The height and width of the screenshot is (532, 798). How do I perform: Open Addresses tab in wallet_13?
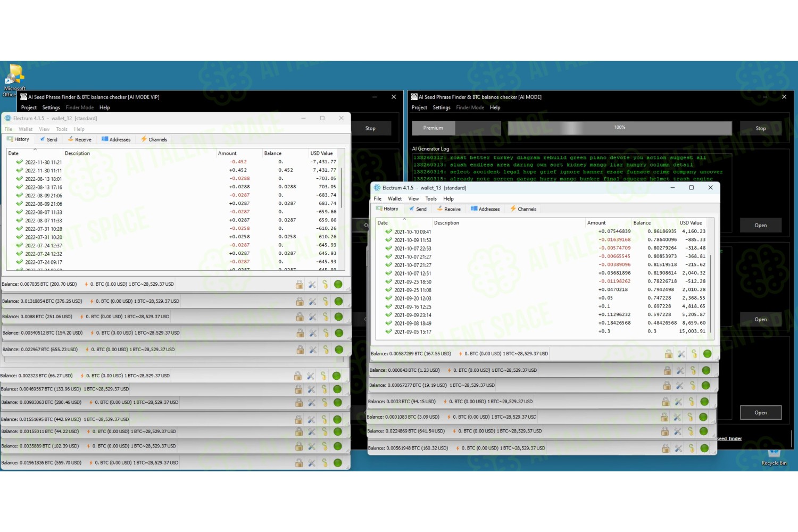click(x=485, y=209)
